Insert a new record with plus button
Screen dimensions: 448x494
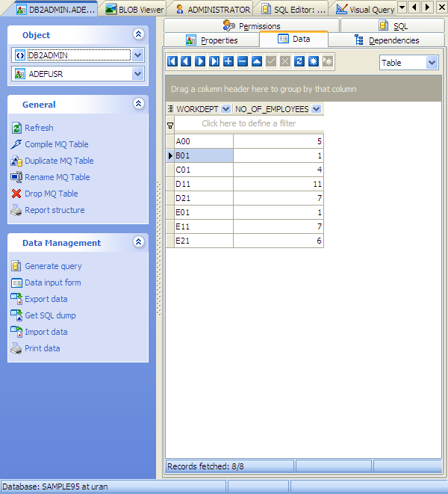[x=228, y=61]
